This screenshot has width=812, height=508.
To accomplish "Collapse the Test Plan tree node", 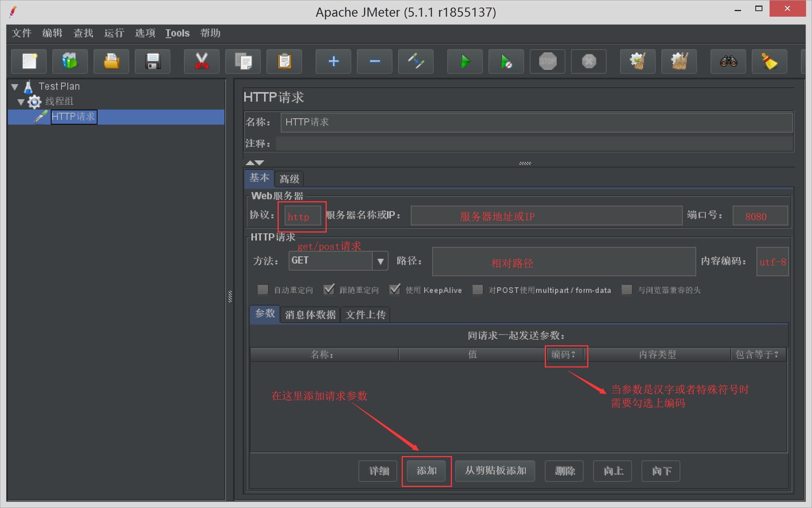I will [x=15, y=87].
